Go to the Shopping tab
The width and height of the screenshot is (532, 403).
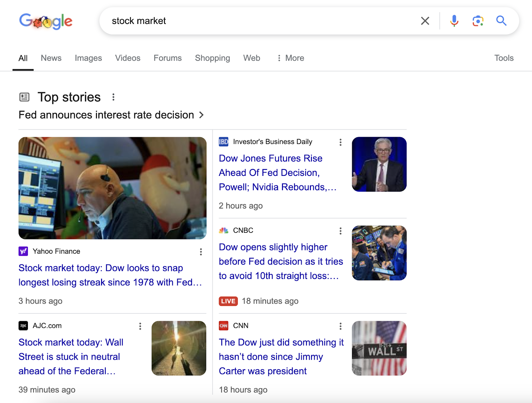(x=212, y=58)
